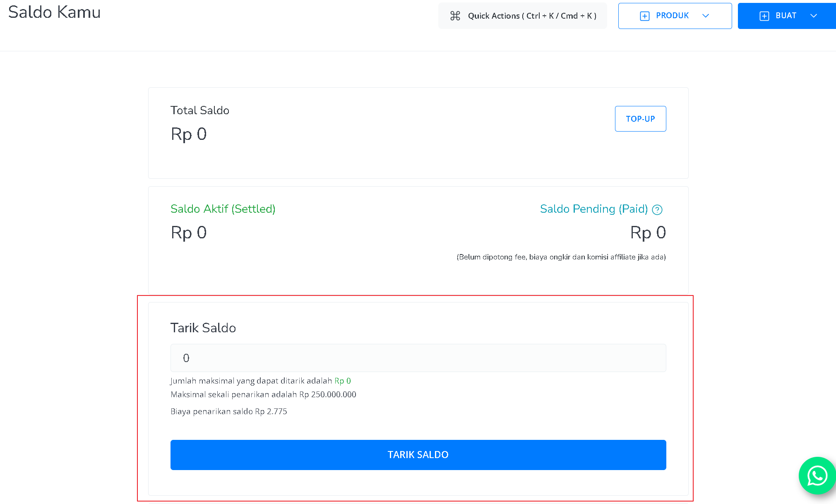Open the Quick Actions search bar
The width and height of the screenshot is (836, 504).
[523, 16]
